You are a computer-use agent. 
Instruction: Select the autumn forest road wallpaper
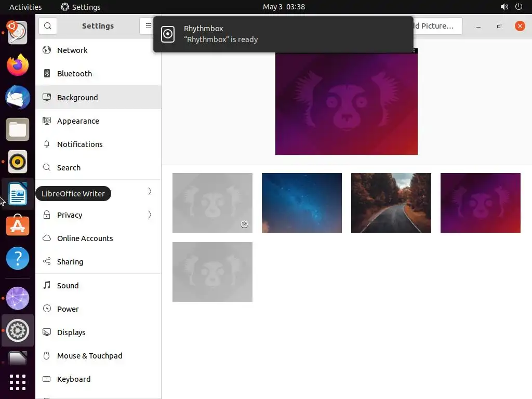click(391, 203)
